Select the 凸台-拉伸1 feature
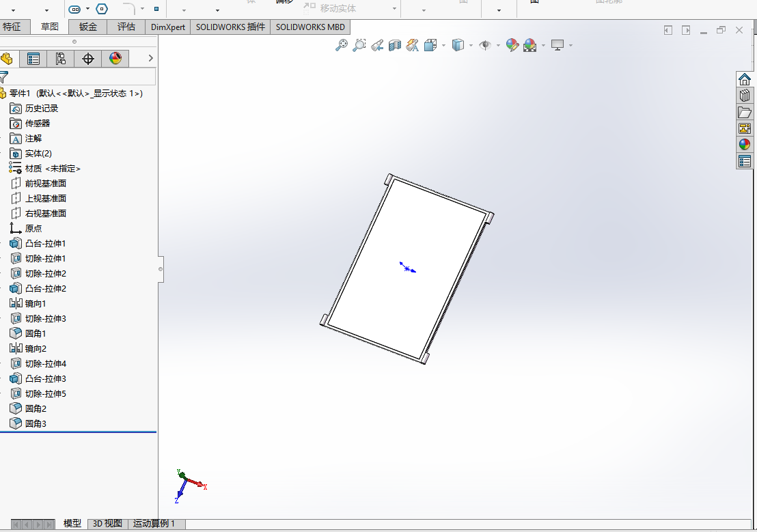This screenshot has width=757, height=532. click(45, 243)
